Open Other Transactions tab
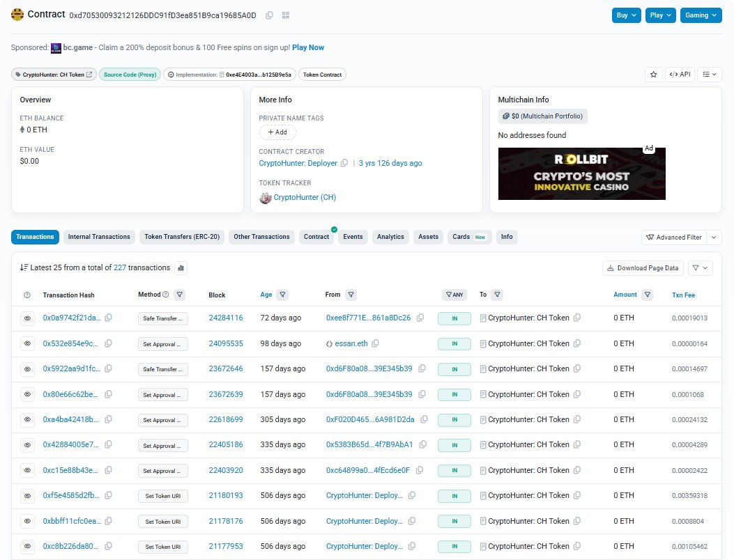Screen dimensions: 734x560 coord(261,237)
